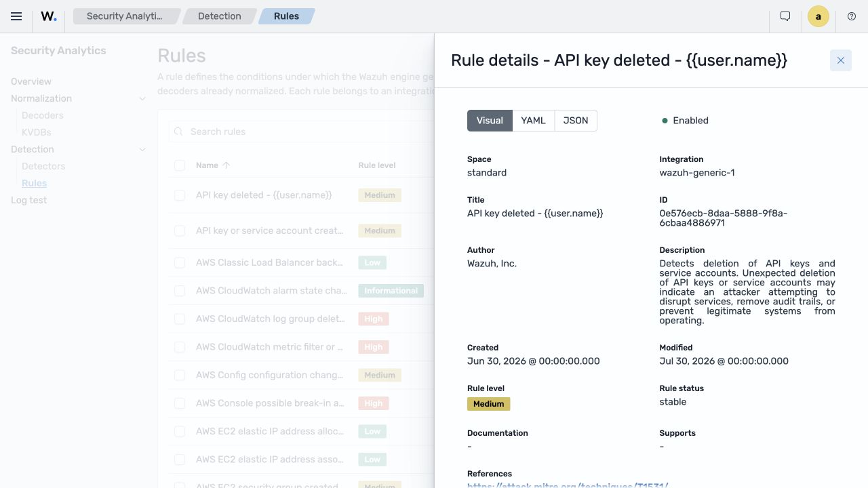Open AWS CloudWatch log group rule
The image size is (868, 488).
pos(271,319)
